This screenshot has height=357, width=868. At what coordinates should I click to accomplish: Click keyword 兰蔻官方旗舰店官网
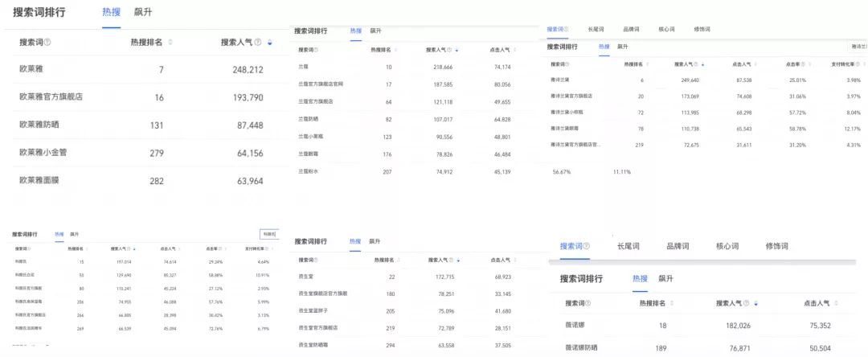(321, 84)
